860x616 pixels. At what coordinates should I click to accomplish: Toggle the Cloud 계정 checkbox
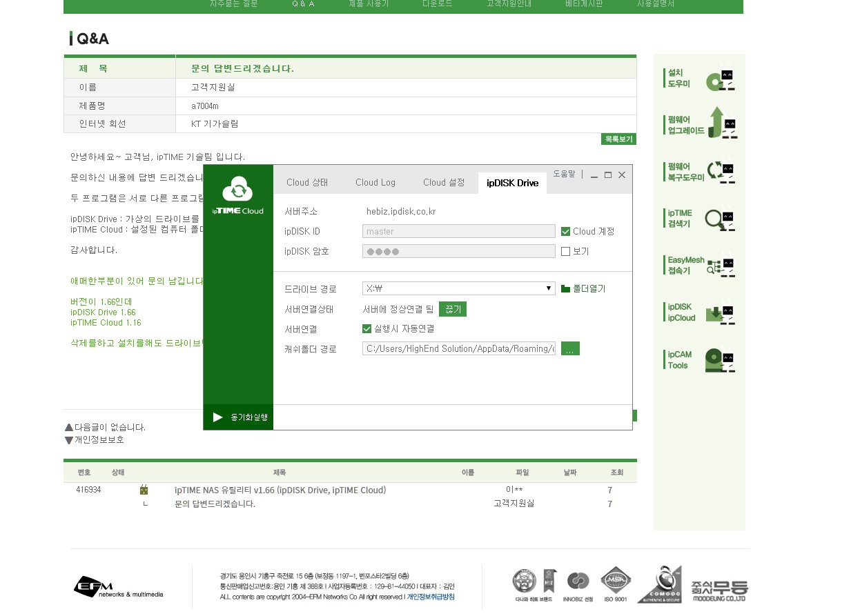[565, 232]
